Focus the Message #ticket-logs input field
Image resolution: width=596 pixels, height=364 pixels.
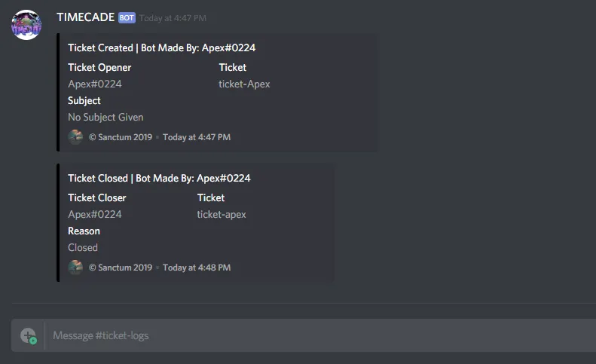point(301,335)
